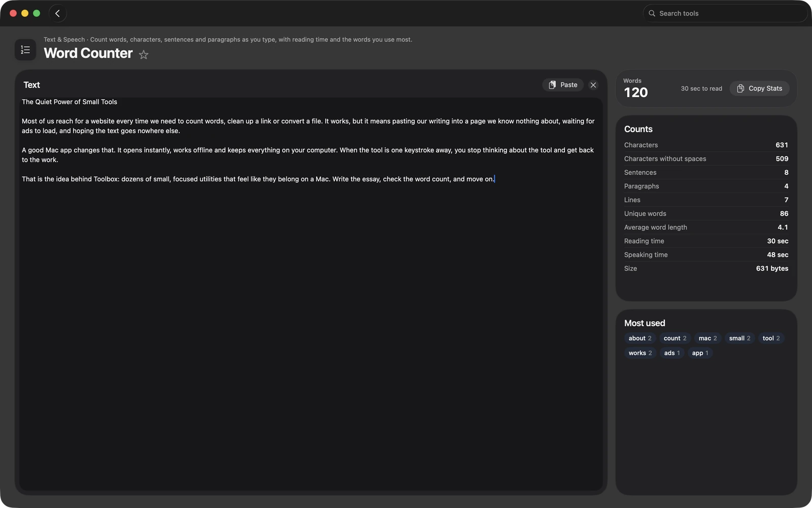812x508 pixels.
Task: Click the magnifier icon in search field
Action: tap(652, 14)
